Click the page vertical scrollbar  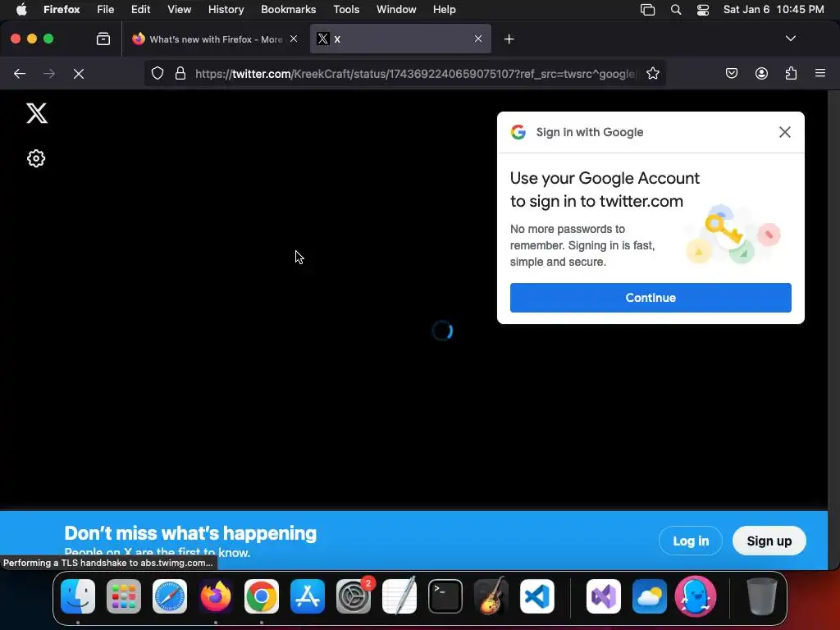point(833,330)
